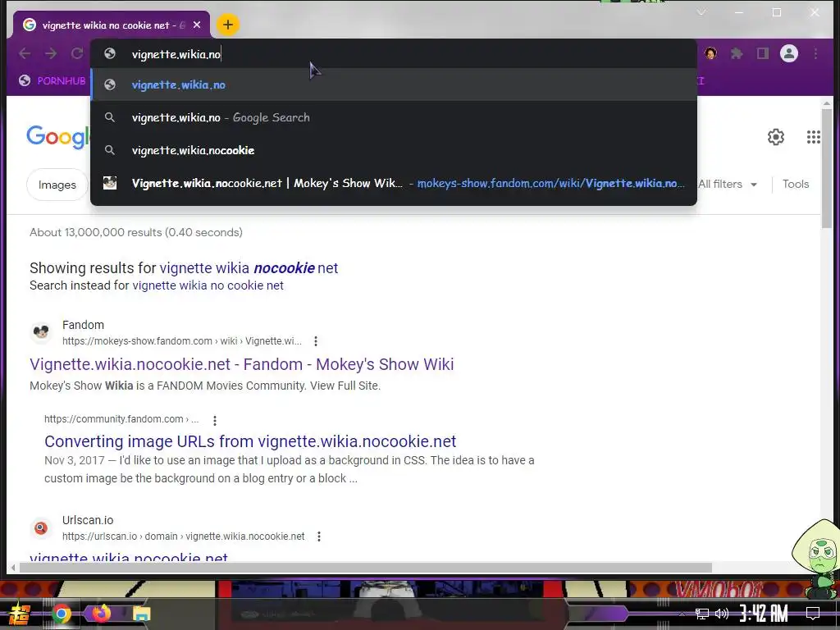Viewport: 840px width, 630px height.
Task: Open the Extensions puzzle-piece icon
Action: coord(737,53)
